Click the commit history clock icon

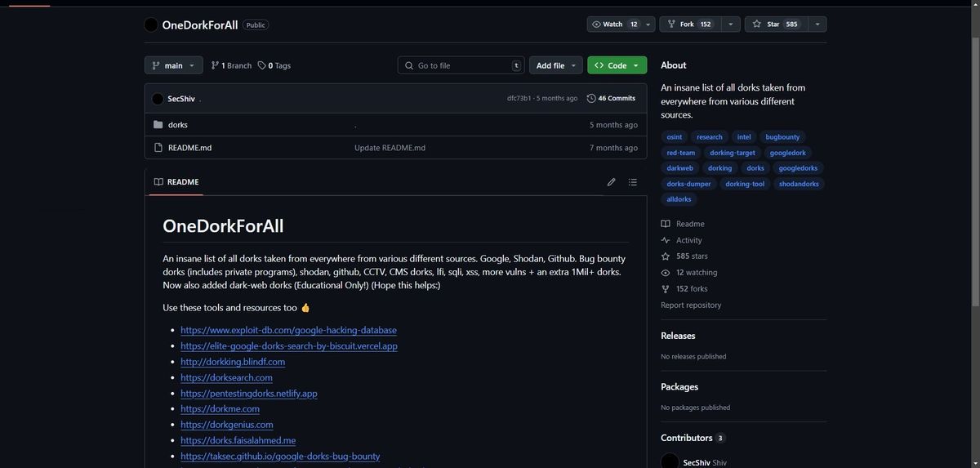pos(591,98)
